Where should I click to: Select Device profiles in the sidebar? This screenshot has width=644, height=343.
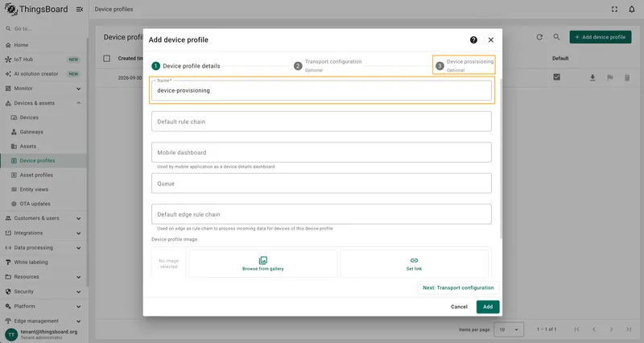tap(43, 160)
